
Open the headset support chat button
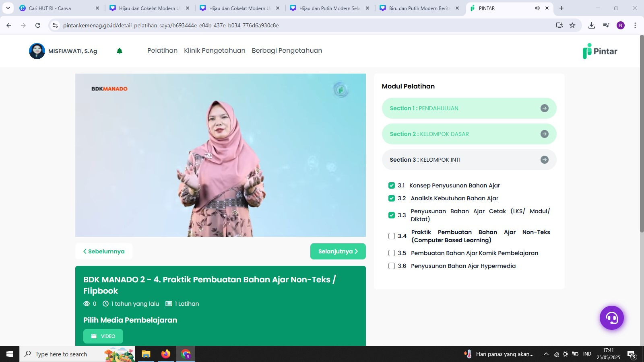(611, 318)
